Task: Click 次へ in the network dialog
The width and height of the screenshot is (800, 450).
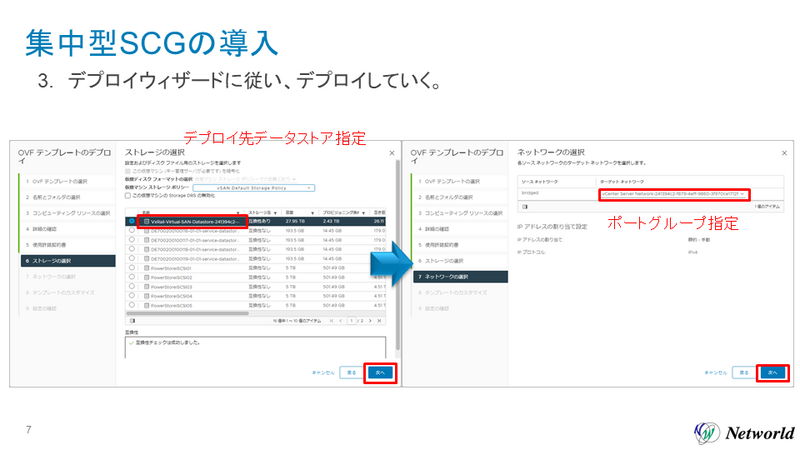Action: coord(772,373)
